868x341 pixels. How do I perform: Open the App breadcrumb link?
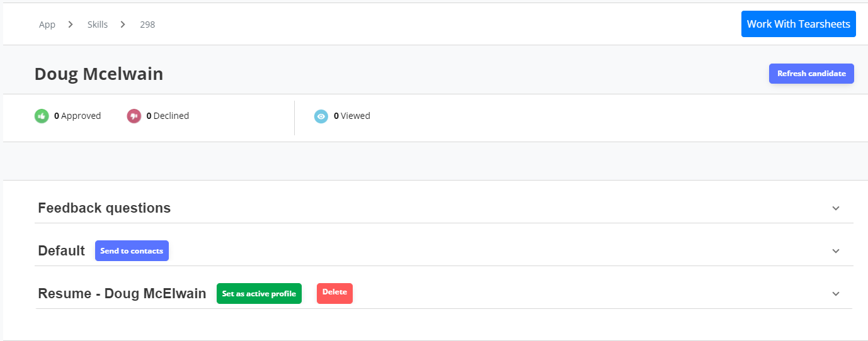47,25
